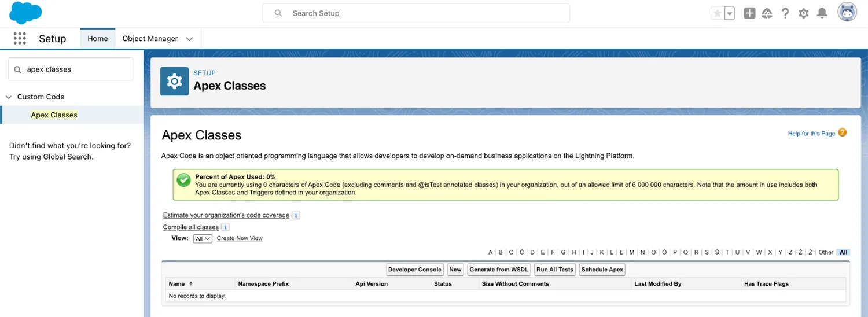This screenshot has width=868, height=317.
Task: Sort by Api Version column header
Action: (x=371, y=284)
